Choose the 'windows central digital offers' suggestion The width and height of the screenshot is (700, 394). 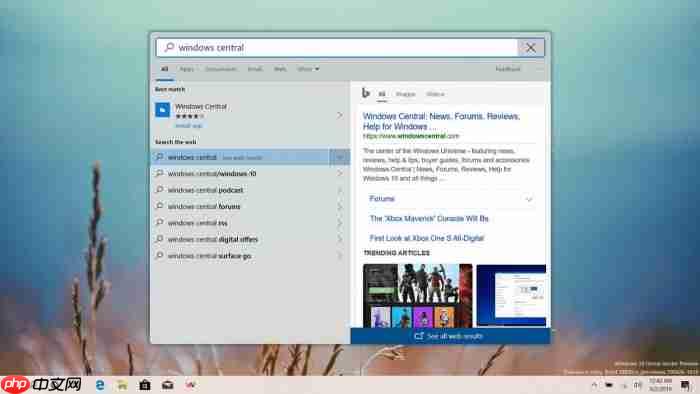241,239
